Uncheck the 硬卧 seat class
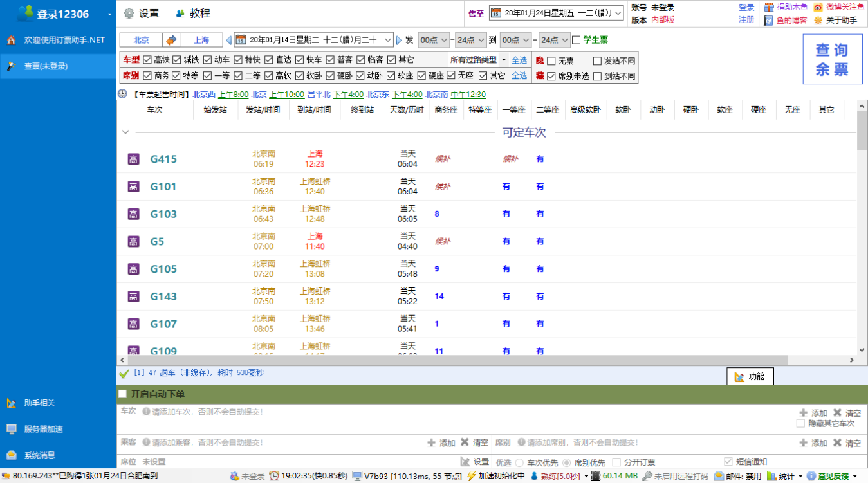868x483 pixels. click(x=331, y=75)
